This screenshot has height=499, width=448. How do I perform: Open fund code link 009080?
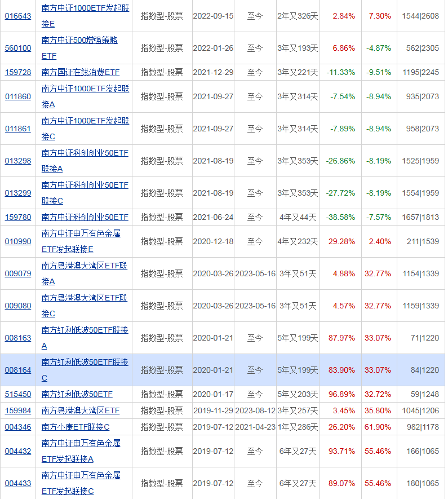[x=18, y=306]
